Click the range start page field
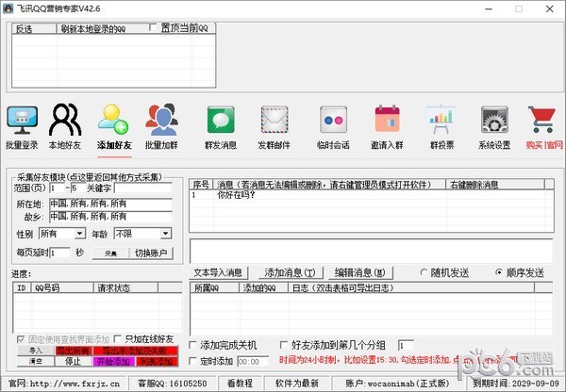The width and height of the screenshot is (566, 392). tap(57, 188)
